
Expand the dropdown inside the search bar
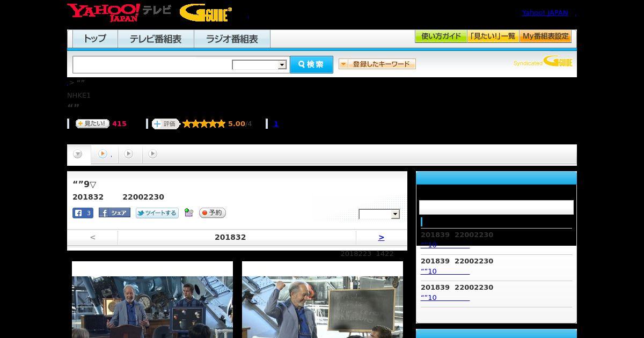coord(259,65)
